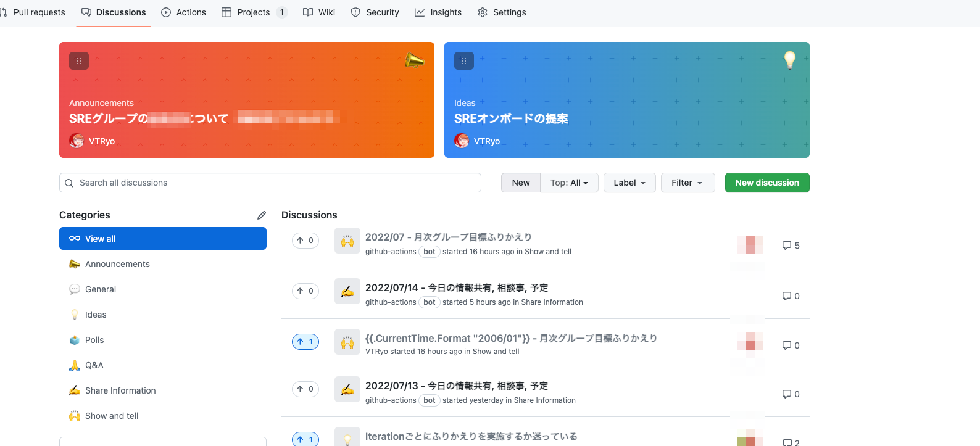The width and height of the screenshot is (980, 446).
Task: Open the Top: All dropdown
Action: click(570, 183)
